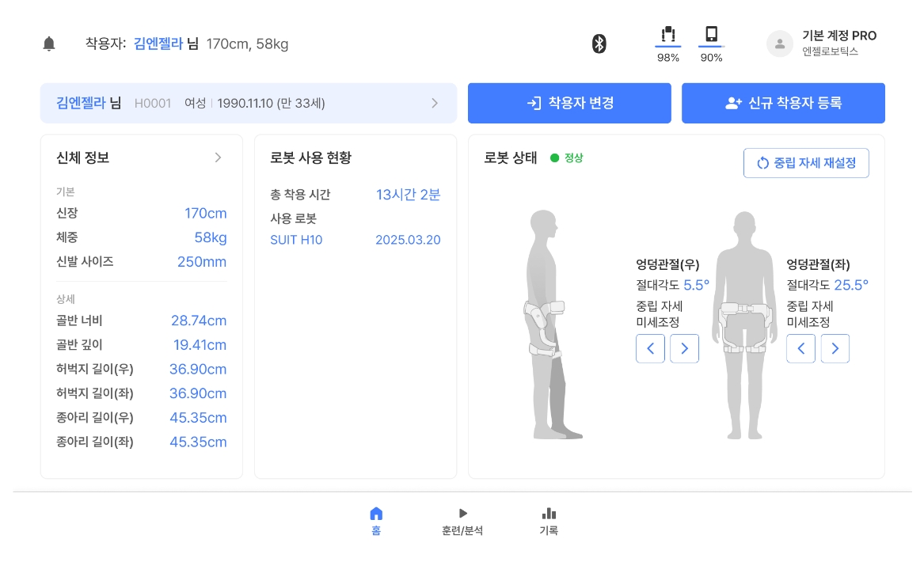Viewport: 924px width, 573px height.
Task: Click the 기록 bar chart icon
Action: [x=549, y=514]
